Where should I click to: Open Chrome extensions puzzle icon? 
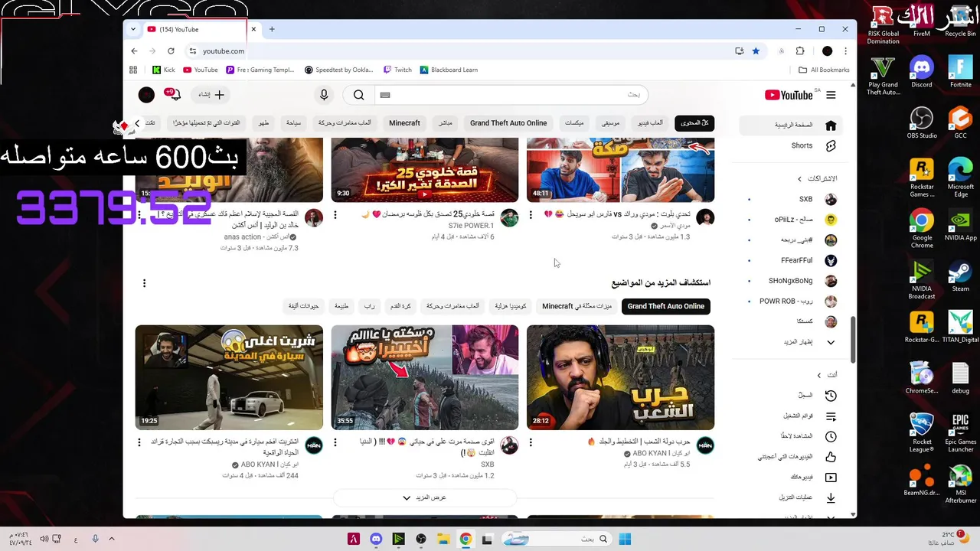pyautogui.click(x=800, y=51)
